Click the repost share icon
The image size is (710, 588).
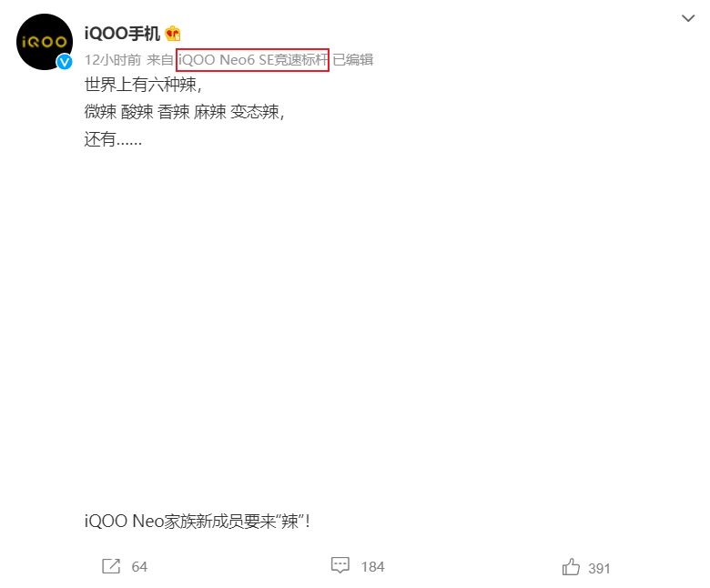pos(111,566)
